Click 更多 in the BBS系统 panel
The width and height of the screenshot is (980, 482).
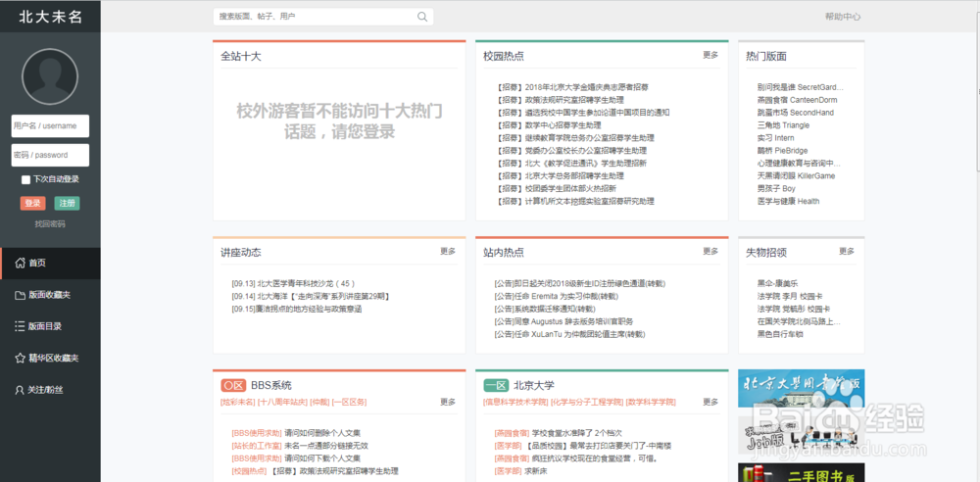point(448,402)
